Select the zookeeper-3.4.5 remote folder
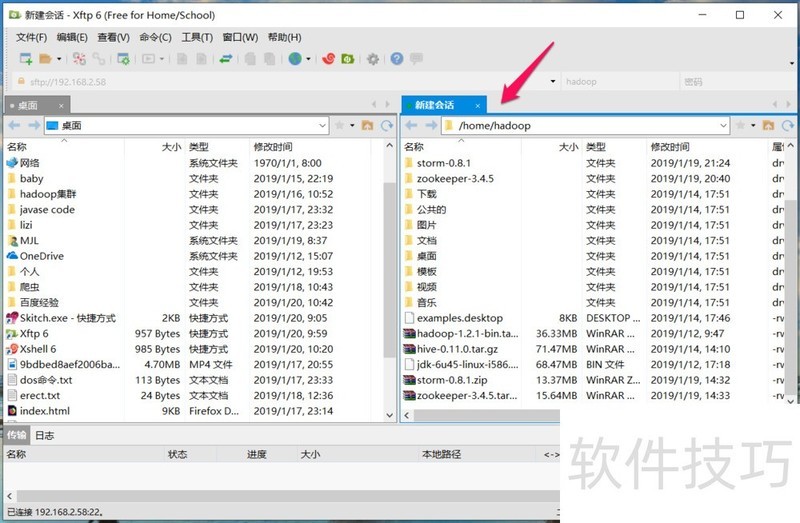800x523 pixels. point(455,179)
